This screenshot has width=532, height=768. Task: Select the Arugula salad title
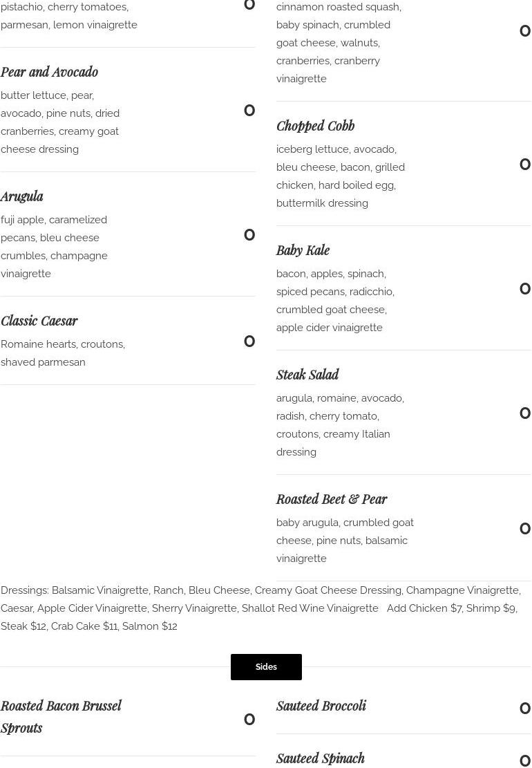(x=22, y=196)
